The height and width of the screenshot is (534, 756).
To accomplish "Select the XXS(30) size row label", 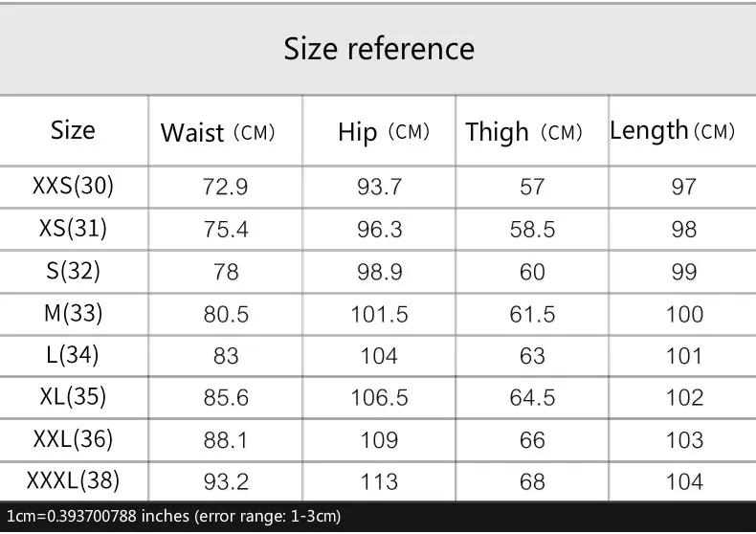I will [x=73, y=186].
